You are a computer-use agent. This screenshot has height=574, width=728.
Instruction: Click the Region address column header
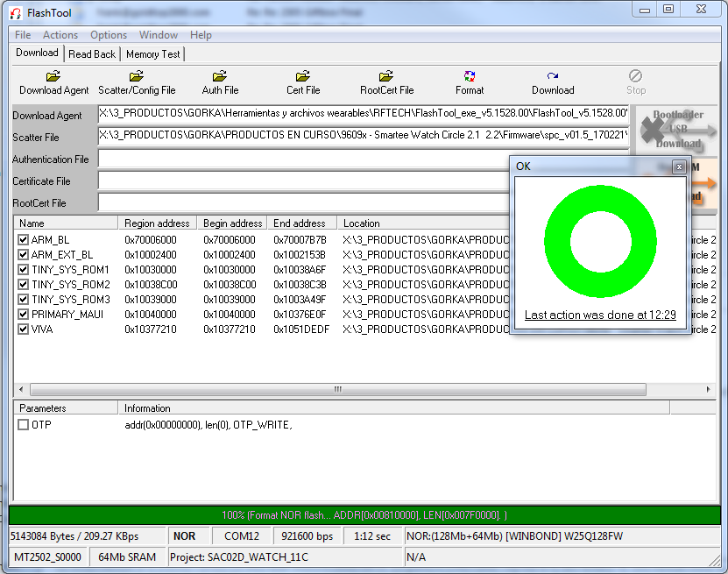tap(156, 223)
